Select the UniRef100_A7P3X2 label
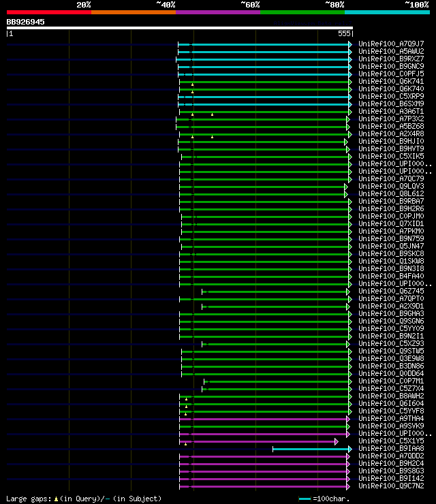 391,119
